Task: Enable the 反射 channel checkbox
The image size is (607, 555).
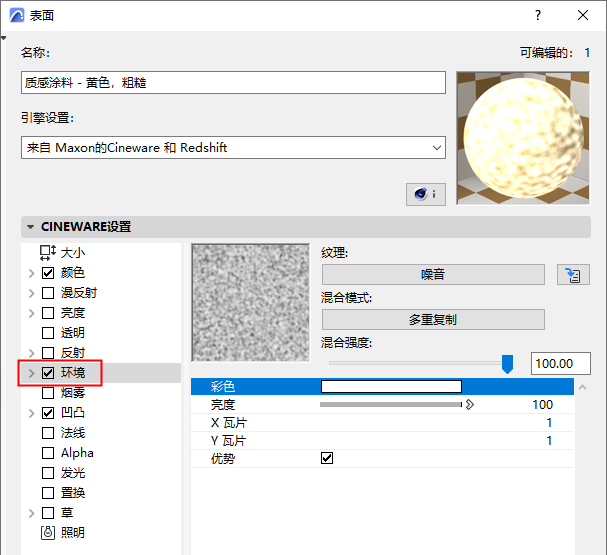Action: pyautogui.click(x=48, y=353)
